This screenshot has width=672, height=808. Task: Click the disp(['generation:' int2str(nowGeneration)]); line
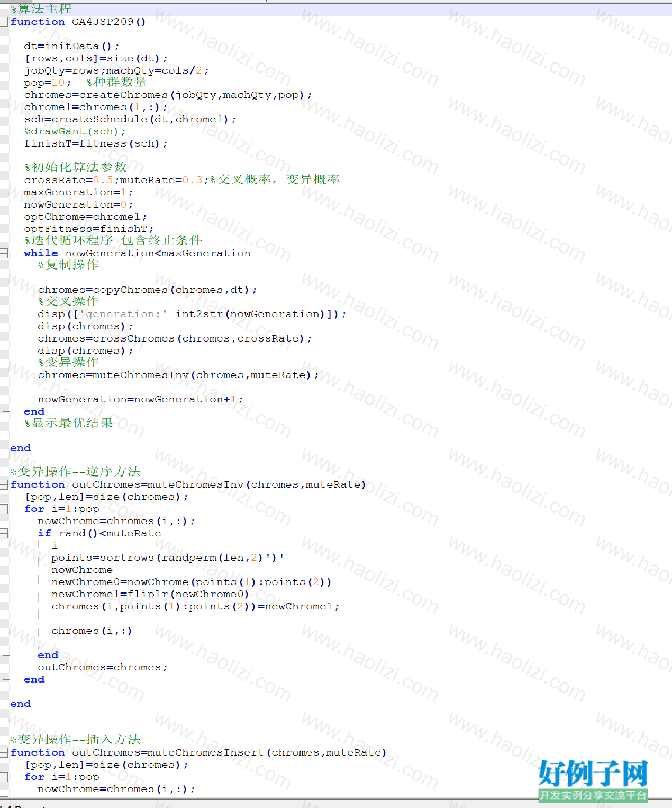click(x=193, y=314)
